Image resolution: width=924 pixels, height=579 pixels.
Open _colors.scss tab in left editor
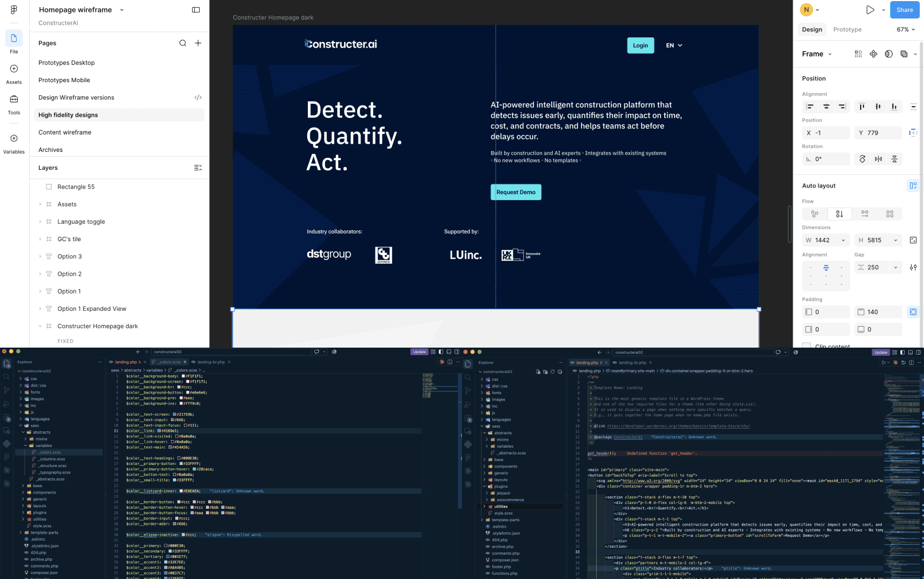click(169, 362)
